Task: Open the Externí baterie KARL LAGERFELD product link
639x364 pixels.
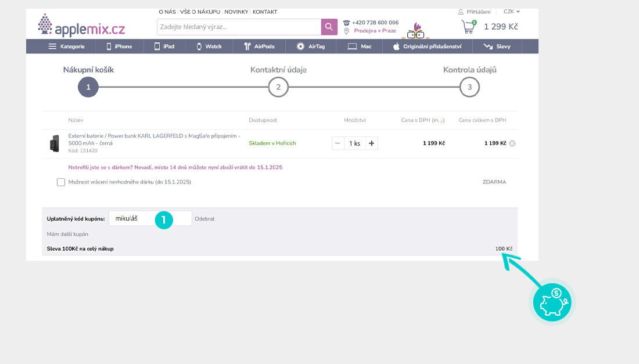Action: pos(155,140)
